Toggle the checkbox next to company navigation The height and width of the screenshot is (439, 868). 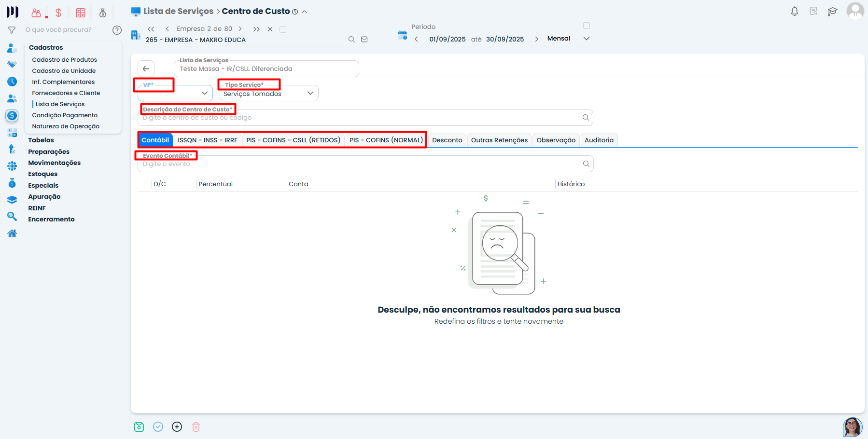pyautogui.click(x=283, y=29)
